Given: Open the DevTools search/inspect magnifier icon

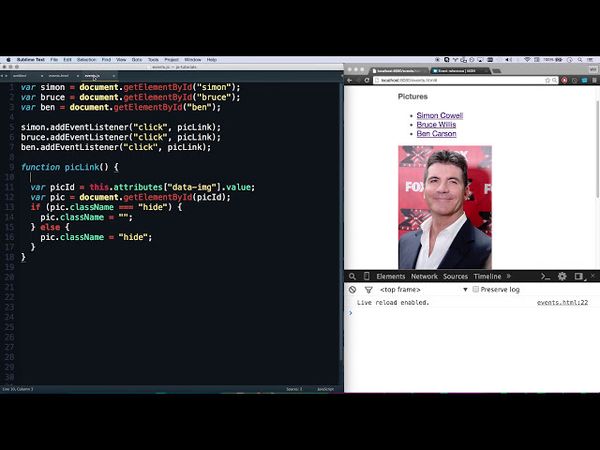Looking at the screenshot, I should point(352,276).
